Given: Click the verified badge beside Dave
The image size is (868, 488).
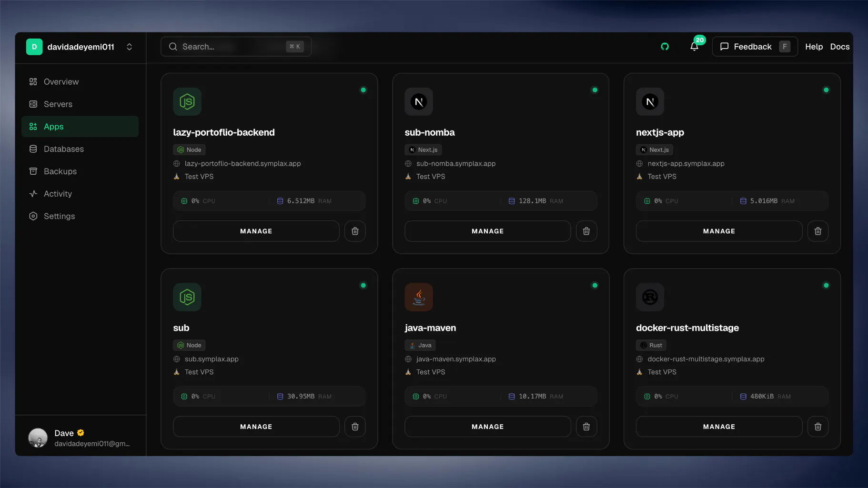Looking at the screenshot, I should tap(81, 433).
